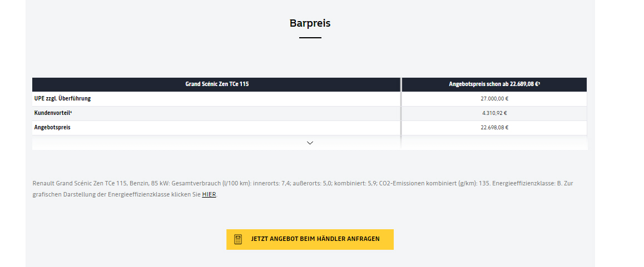This screenshot has width=644, height=267.
Task: Click the Kundenvorteil row label
Action: pyautogui.click(x=52, y=113)
